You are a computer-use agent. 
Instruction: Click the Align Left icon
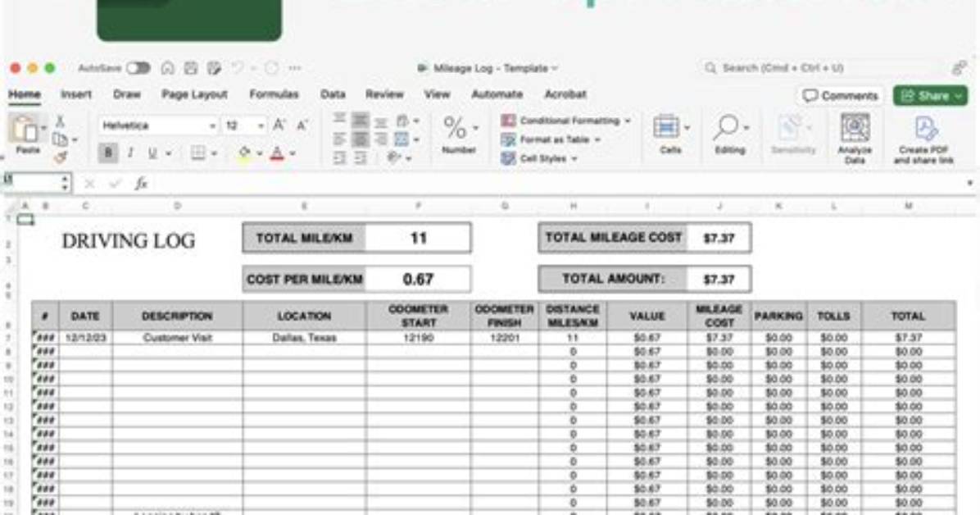coord(339,139)
